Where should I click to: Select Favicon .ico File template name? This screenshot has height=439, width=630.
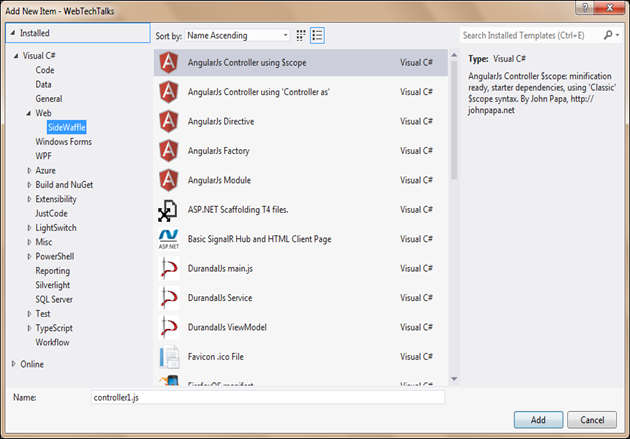click(215, 357)
